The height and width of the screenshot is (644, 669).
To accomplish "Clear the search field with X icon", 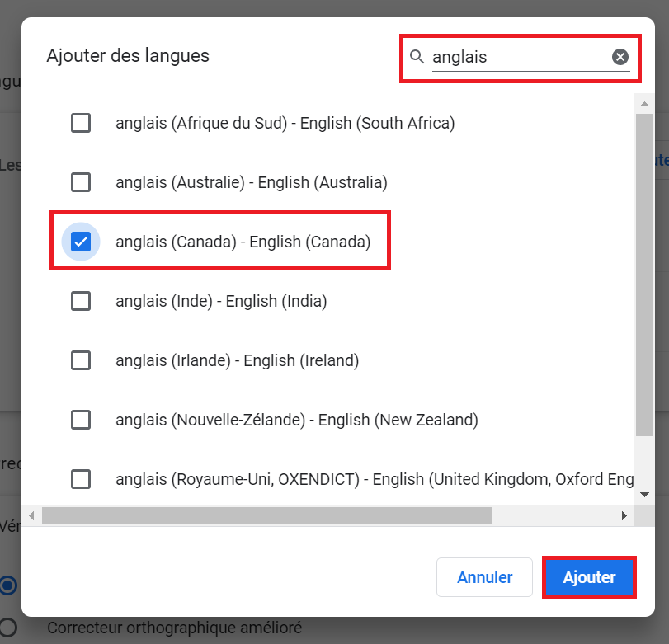I will 620,56.
